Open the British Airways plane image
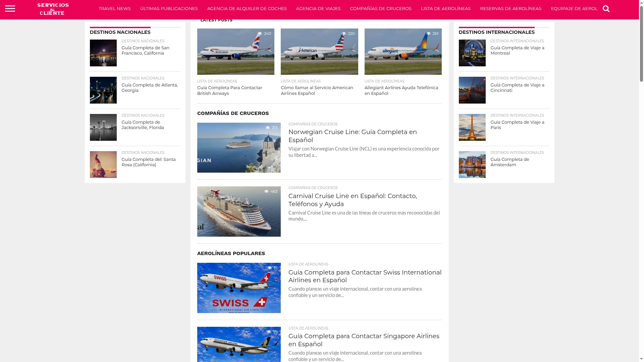This screenshot has height=362, width=644. pos(236,52)
